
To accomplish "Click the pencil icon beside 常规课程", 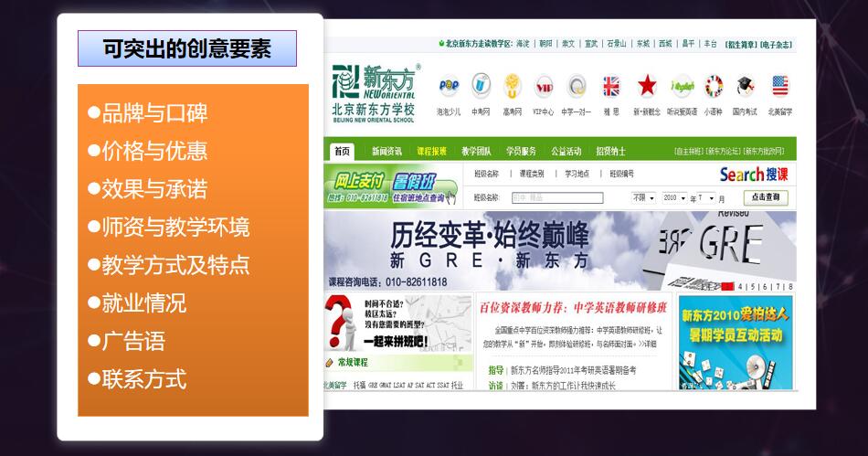I will point(329,363).
